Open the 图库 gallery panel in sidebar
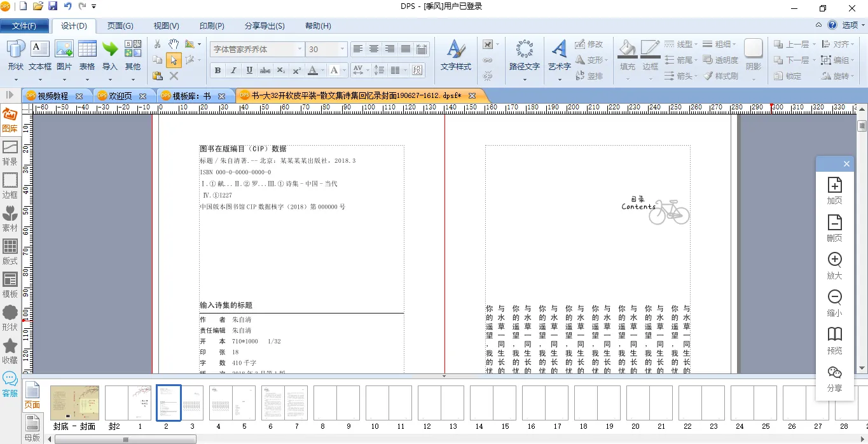The height and width of the screenshot is (444, 868). click(x=10, y=119)
